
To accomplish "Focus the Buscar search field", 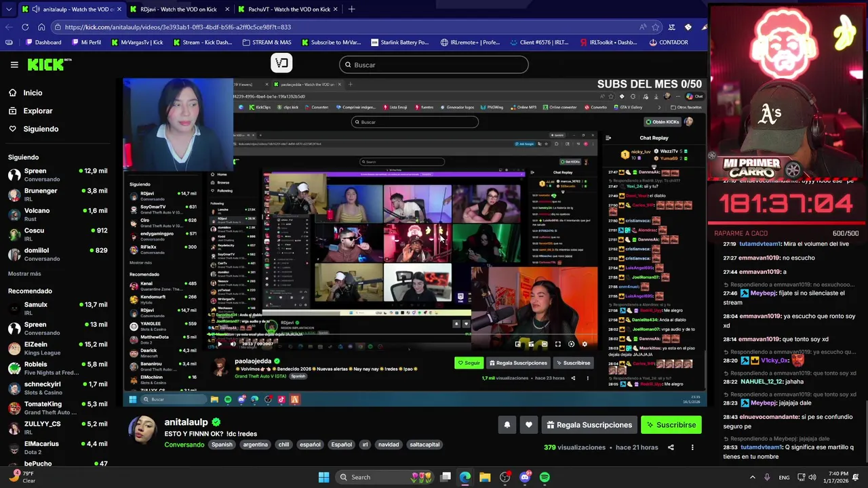I will click(x=434, y=65).
